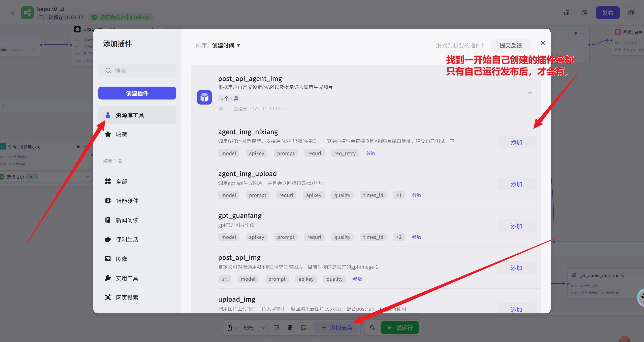Click the post_api_agent_img plugin cube icon
Viewport: 644px width, 342px height.
pyautogui.click(x=204, y=97)
